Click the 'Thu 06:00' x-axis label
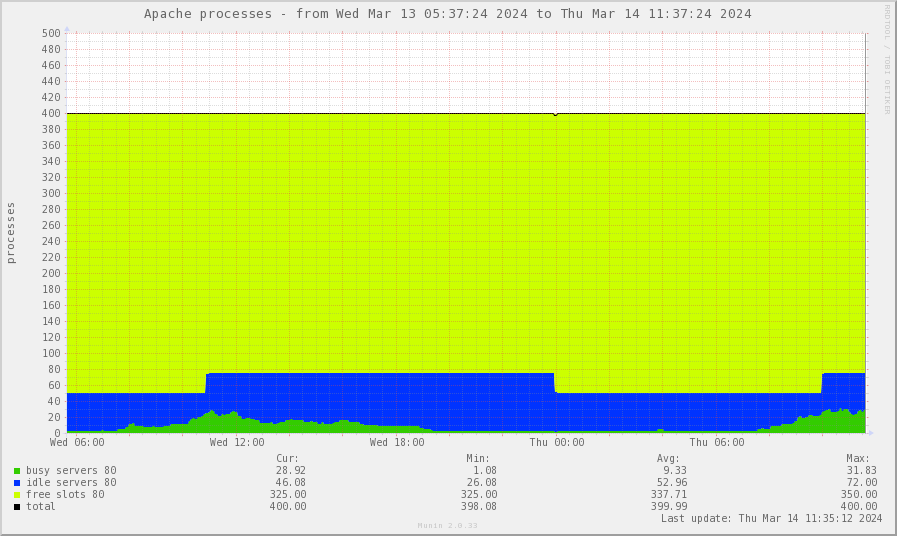 point(717,442)
